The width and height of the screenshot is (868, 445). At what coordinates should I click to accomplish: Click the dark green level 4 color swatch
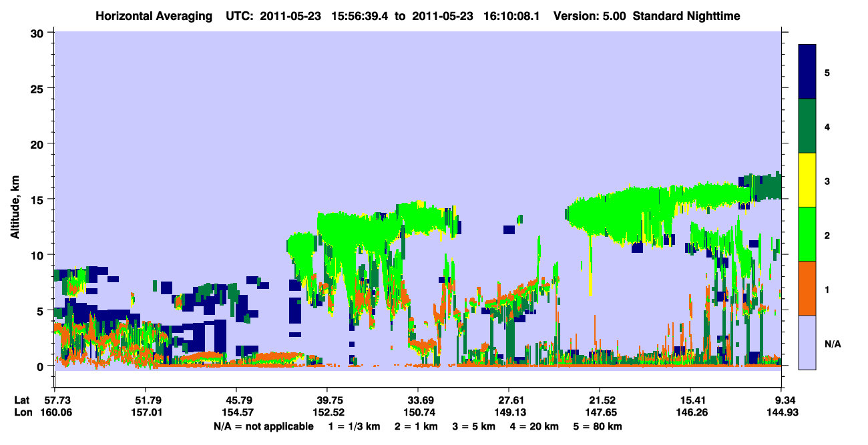807,126
